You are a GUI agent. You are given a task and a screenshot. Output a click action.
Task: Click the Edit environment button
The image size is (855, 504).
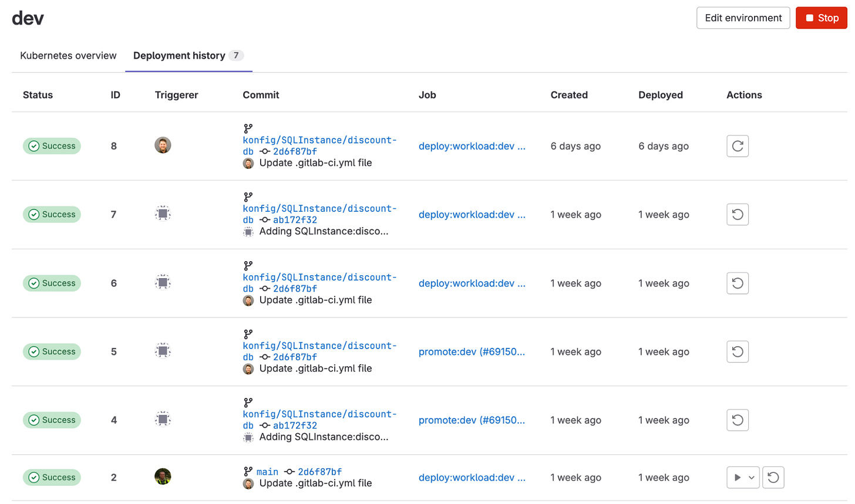click(x=743, y=18)
